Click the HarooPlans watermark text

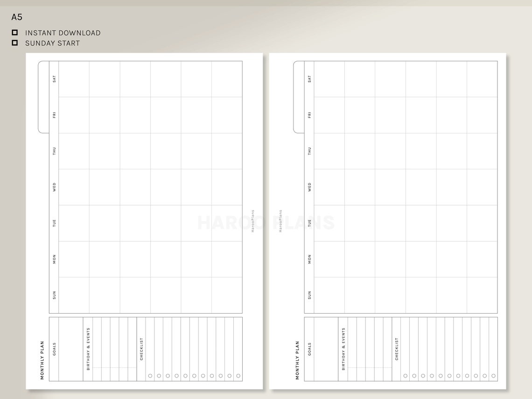pos(252,222)
